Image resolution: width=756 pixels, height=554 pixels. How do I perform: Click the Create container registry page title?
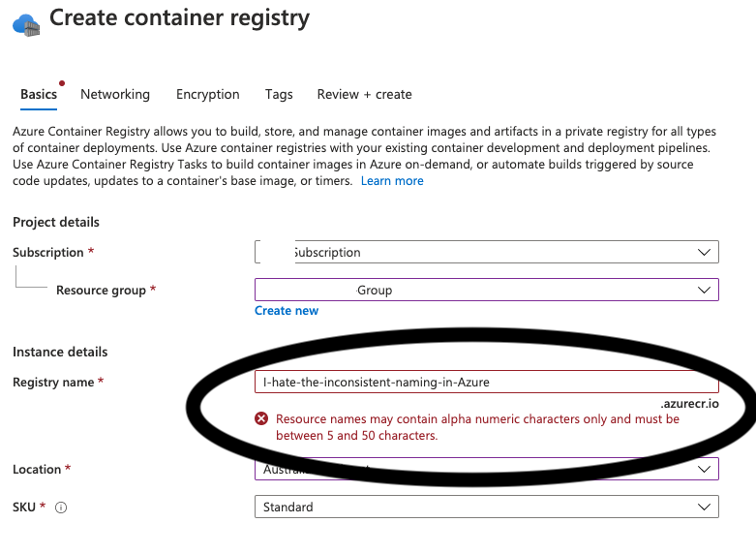[x=180, y=17]
